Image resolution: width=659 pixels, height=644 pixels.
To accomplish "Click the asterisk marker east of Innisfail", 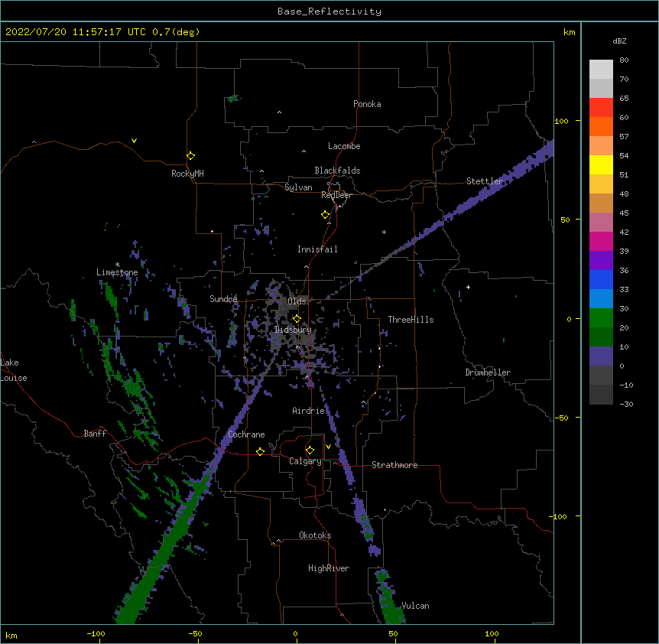I will [x=384, y=232].
